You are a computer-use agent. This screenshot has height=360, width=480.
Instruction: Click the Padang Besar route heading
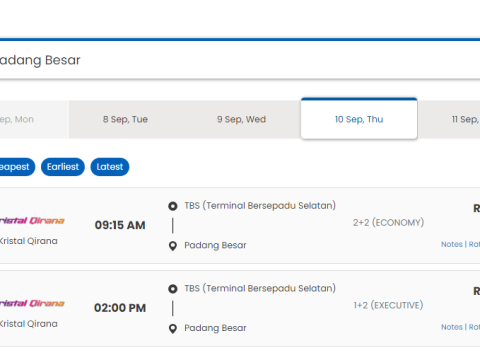click(x=40, y=60)
